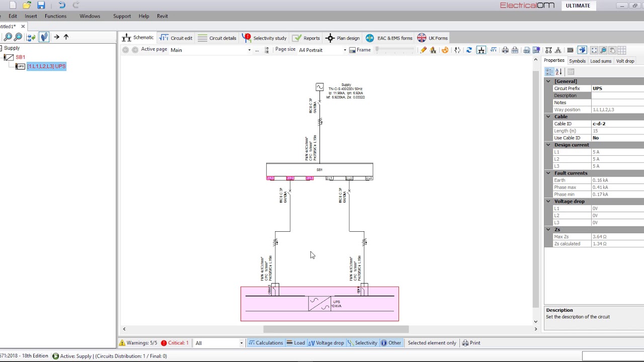
Task: Click Selected element only
Action: (x=432, y=343)
